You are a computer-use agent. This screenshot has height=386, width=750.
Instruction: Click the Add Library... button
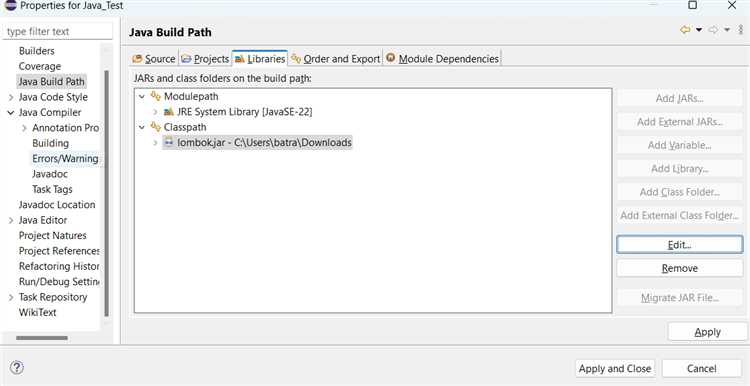coord(679,168)
